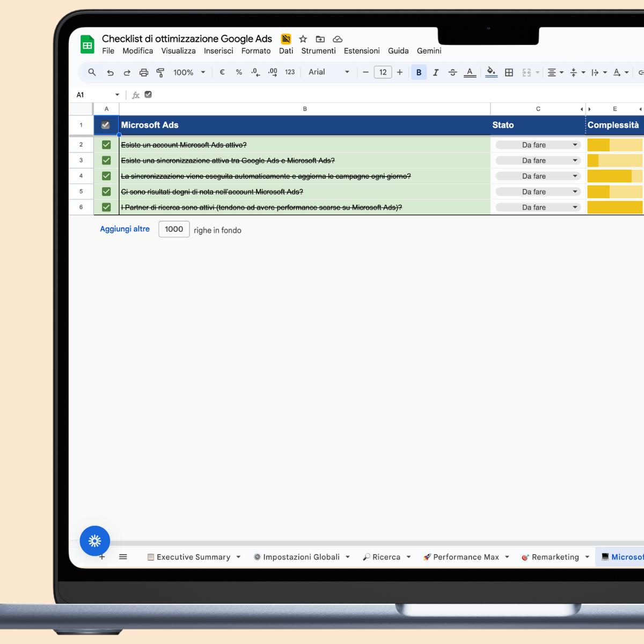This screenshot has width=644, height=644.
Task: Click the search icon in the toolbar
Action: pos(92,72)
